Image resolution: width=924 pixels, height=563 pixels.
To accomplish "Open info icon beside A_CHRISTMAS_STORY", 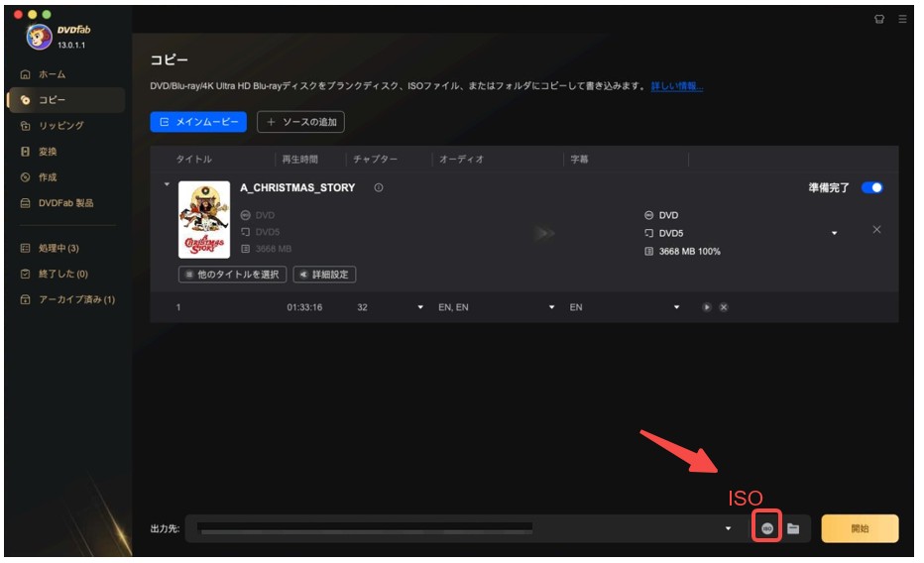I will pyautogui.click(x=379, y=187).
